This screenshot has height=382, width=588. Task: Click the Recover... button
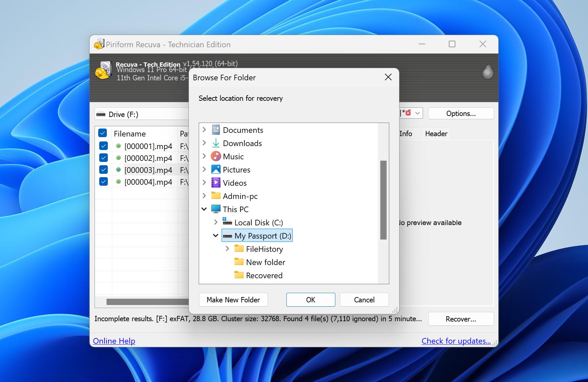[x=461, y=319]
